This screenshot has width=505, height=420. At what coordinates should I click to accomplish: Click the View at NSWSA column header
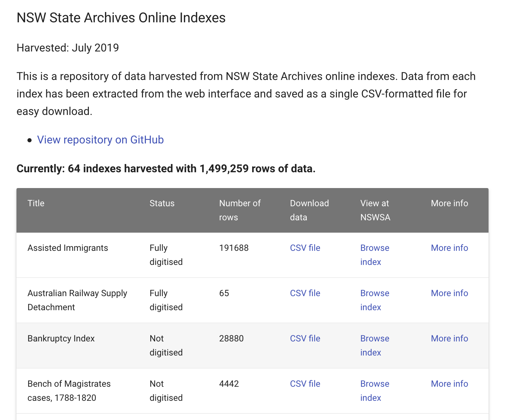[x=375, y=210]
